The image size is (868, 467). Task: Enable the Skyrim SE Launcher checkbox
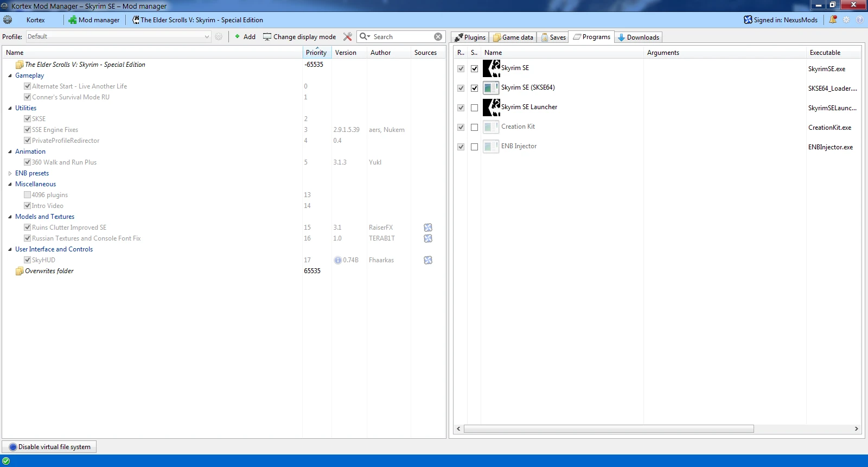pos(475,108)
